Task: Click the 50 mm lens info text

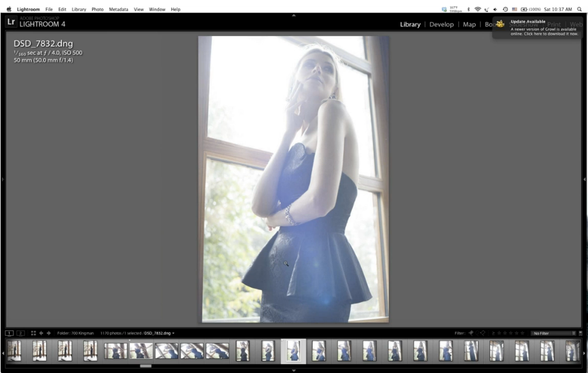Action: click(43, 61)
